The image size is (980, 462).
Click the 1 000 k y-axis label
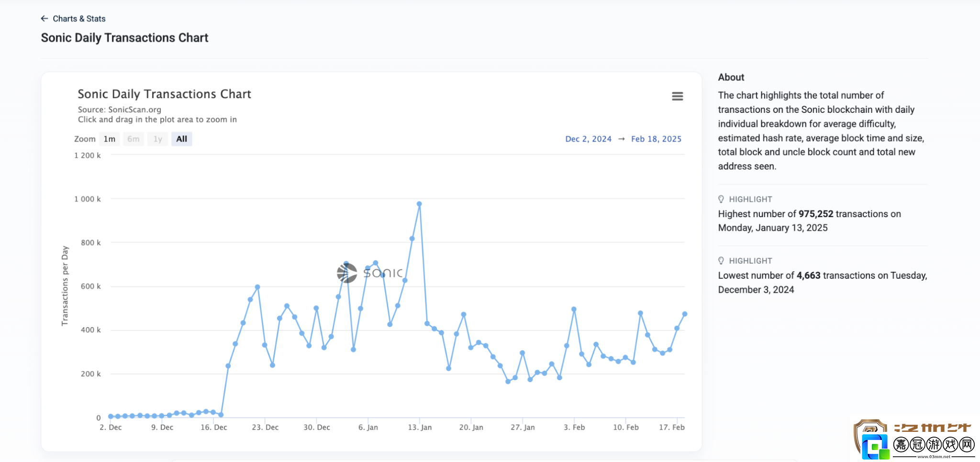coord(88,199)
